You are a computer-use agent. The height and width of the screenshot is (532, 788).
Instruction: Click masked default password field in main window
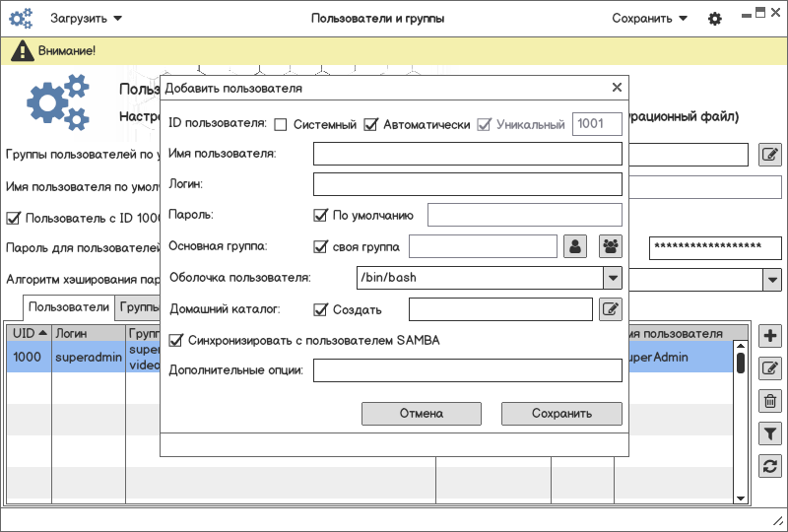click(x=715, y=248)
